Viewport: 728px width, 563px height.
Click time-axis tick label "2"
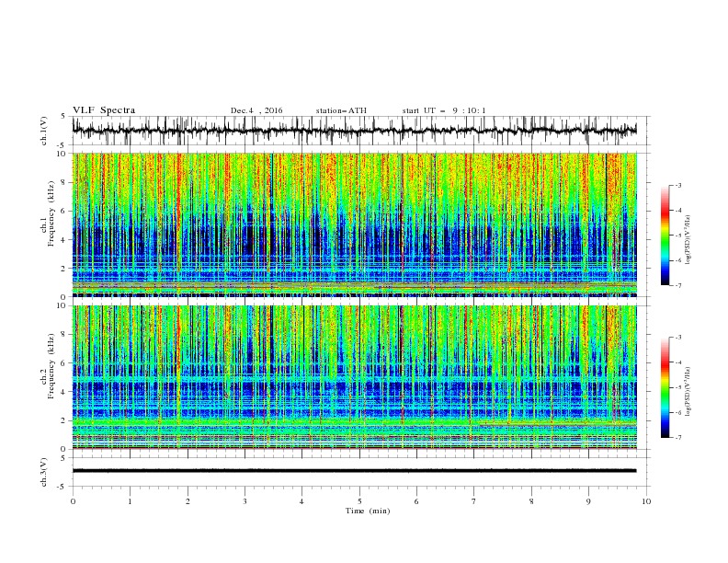[188, 501]
